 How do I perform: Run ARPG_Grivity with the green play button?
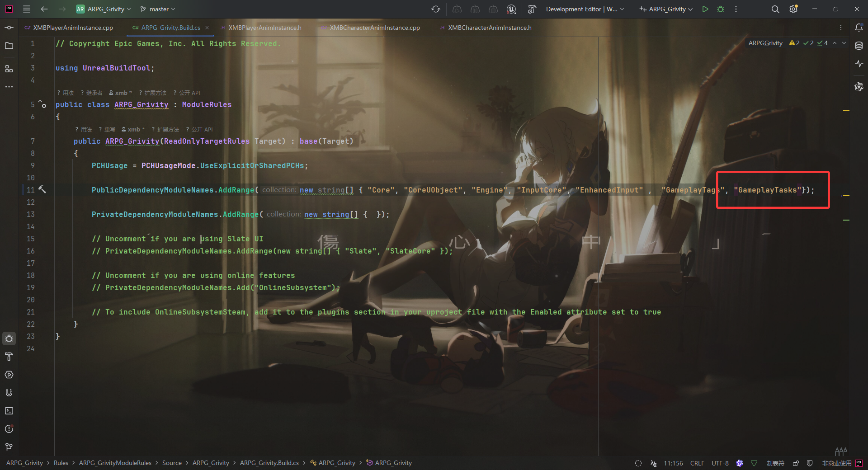point(705,9)
